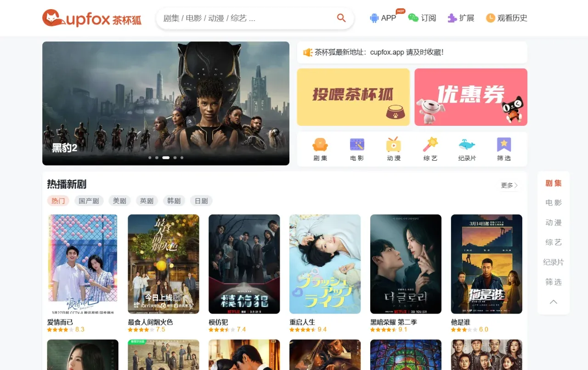This screenshot has width=588, height=370.
Task: Jump to 剧集 in right sidebar
Action: tap(554, 183)
